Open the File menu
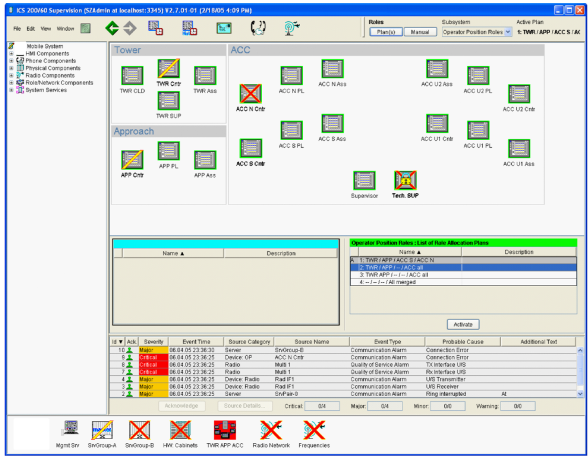Screen dimensions: 588x458 (17, 29)
